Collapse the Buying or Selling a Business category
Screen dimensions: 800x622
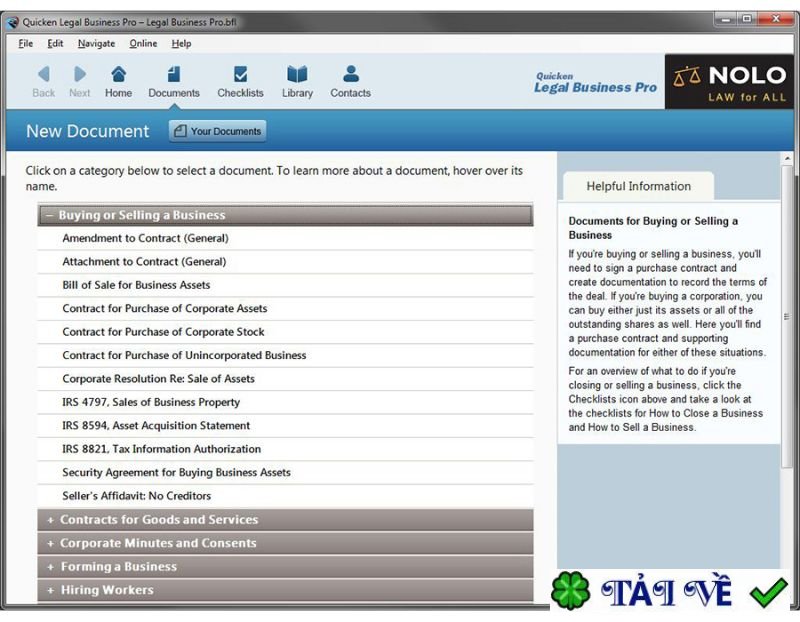point(285,215)
